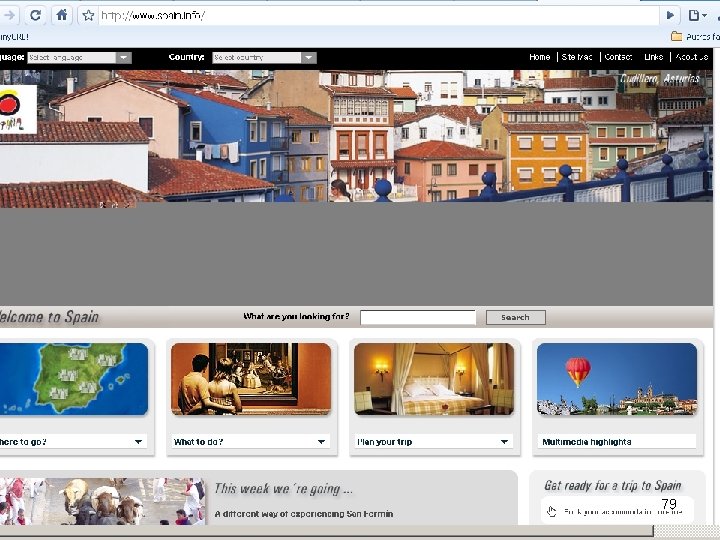The width and height of the screenshot is (720, 540).
Task: Click the 'Get ready for a trip to Spain' heading
Action: pyautogui.click(x=613, y=486)
